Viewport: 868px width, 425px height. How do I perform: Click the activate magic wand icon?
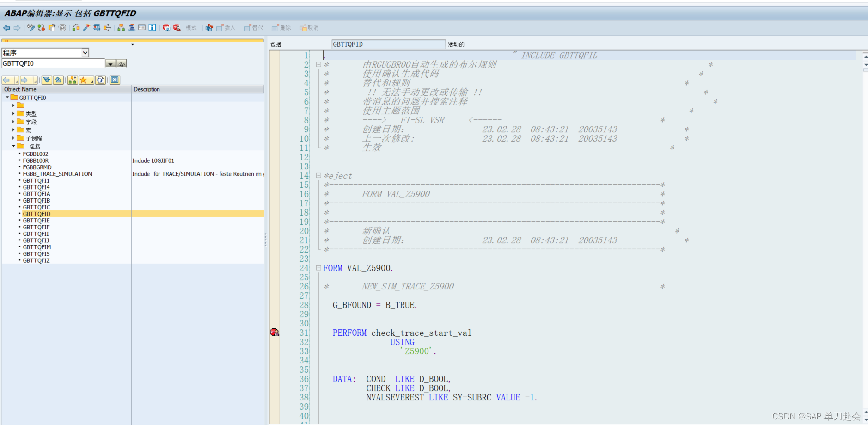[86, 28]
